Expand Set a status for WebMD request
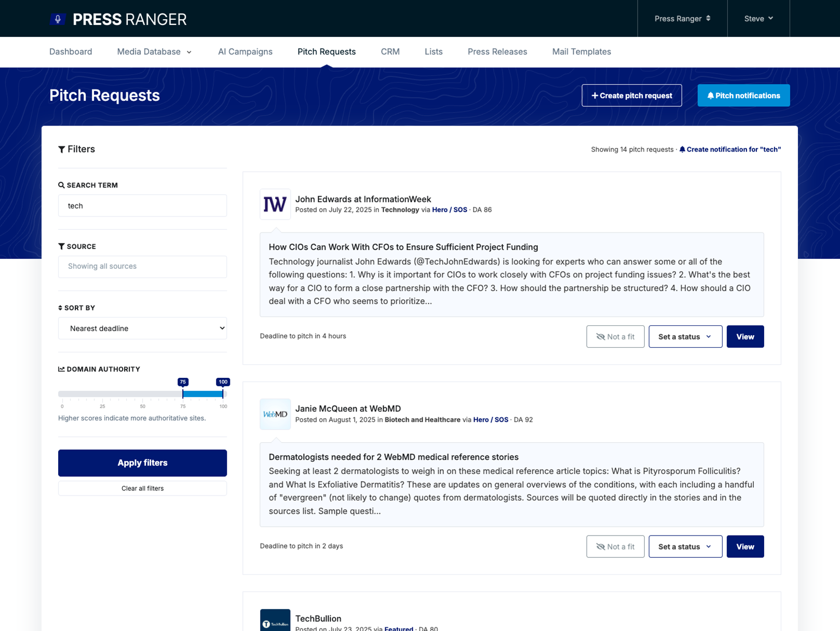Image resolution: width=840 pixels, height=631 pixels. (685, 546)
